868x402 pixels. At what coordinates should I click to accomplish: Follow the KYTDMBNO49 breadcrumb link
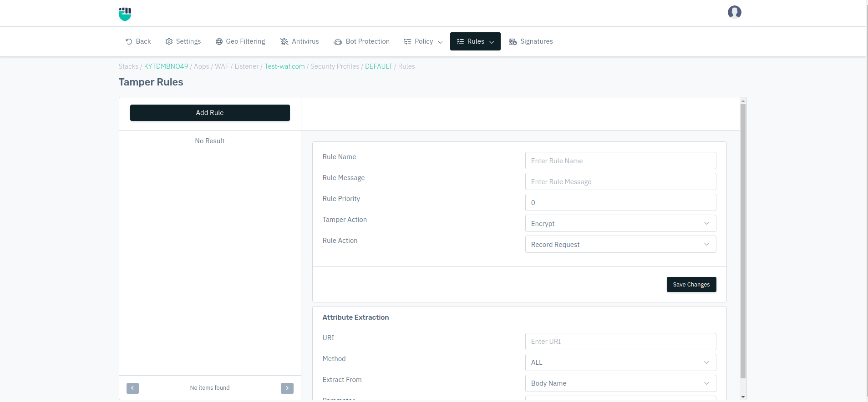(166, 66)
